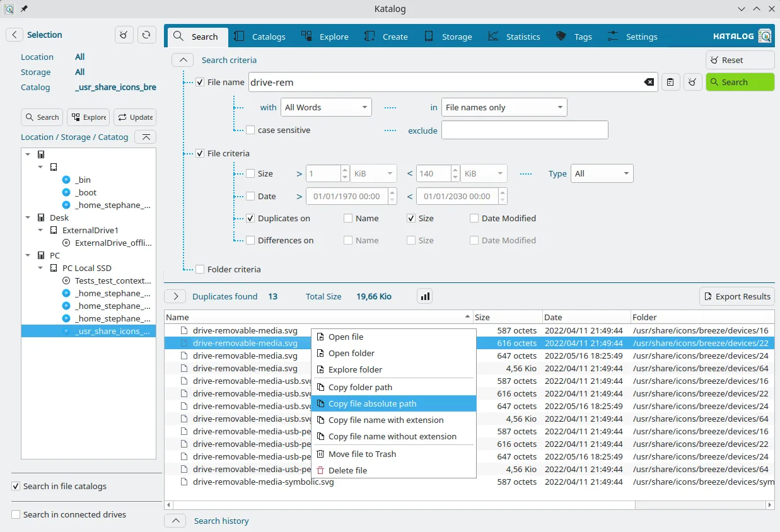Switch to the Statistics tab
The image size is (780, 532).
514,37
